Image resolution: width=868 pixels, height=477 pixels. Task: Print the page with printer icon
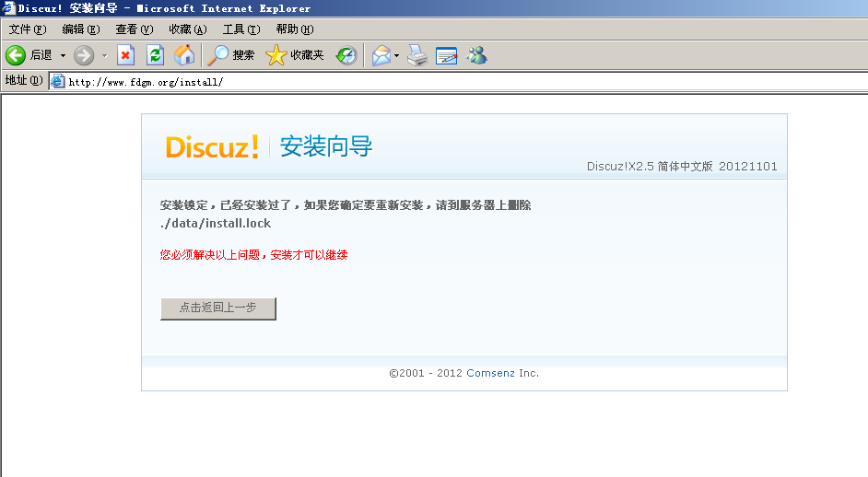pyautogui.click(x=417, y=55)
